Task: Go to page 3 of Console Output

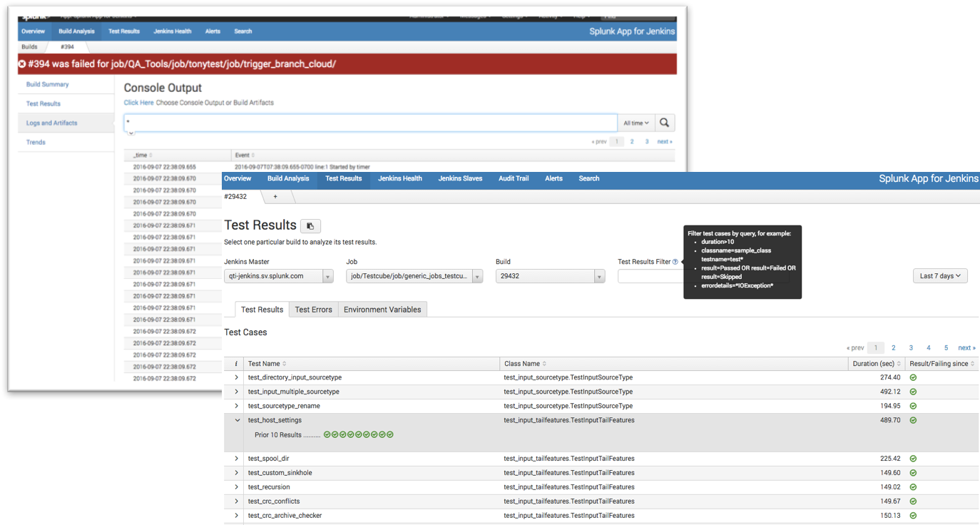Action: click(x=647, y=141)
